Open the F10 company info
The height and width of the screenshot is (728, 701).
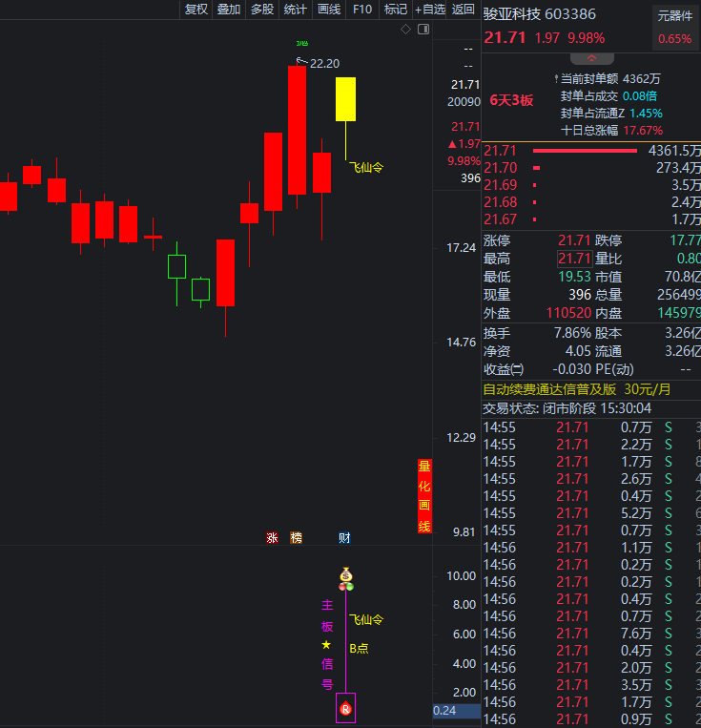click(x=362, y=10)
